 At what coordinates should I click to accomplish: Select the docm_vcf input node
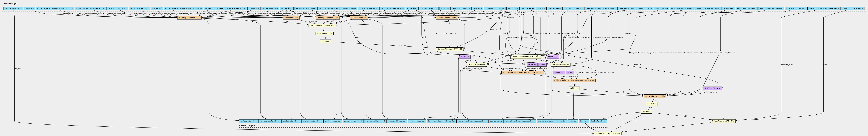[445, 8]
